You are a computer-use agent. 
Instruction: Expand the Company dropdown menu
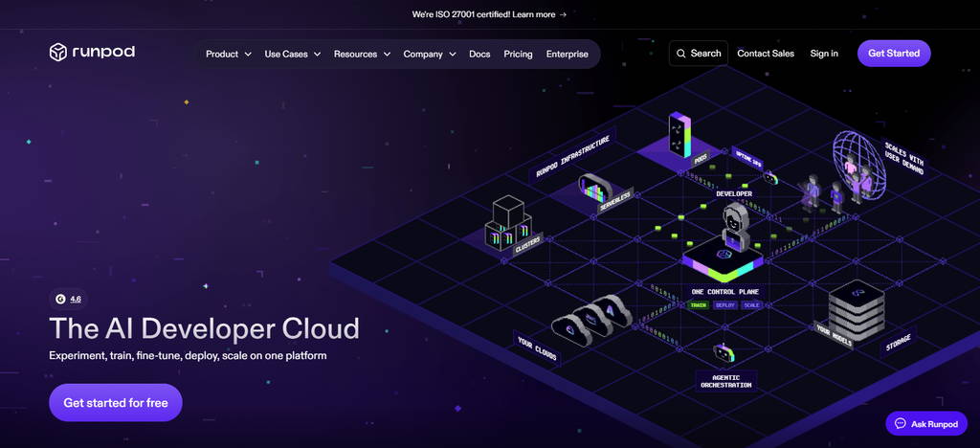[x=430, y=55]
